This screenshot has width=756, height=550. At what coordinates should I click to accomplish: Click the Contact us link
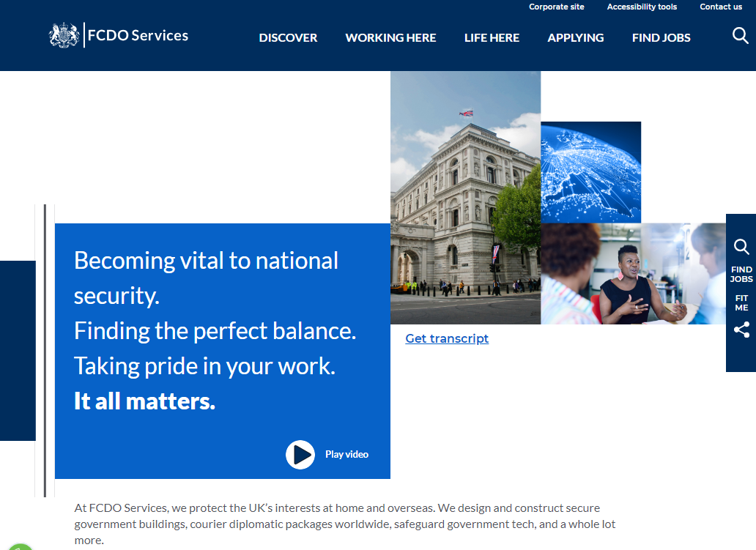coord(721,7)
